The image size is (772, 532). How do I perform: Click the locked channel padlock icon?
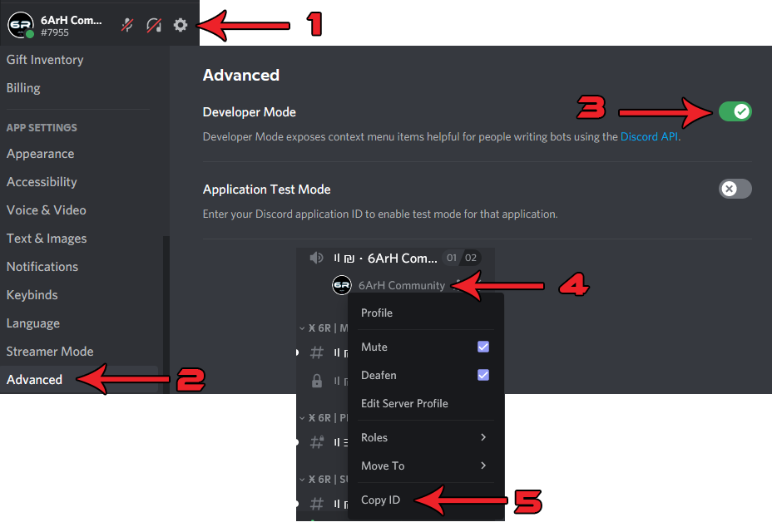coord(317,381)
